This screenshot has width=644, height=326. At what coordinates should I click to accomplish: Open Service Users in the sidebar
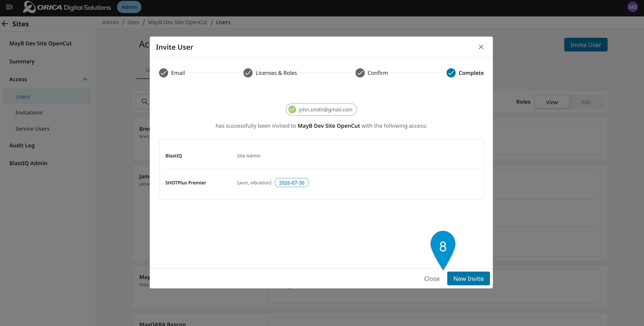pos(32,129)
